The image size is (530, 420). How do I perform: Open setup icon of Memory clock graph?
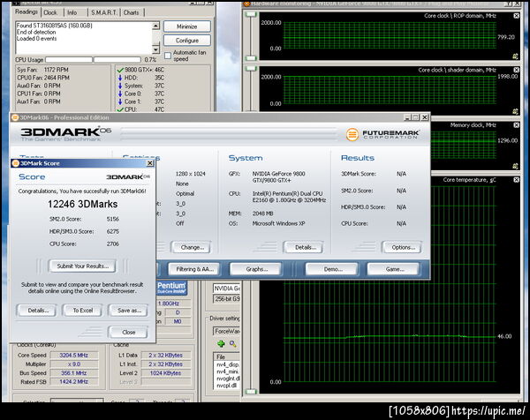click(515, 166)
